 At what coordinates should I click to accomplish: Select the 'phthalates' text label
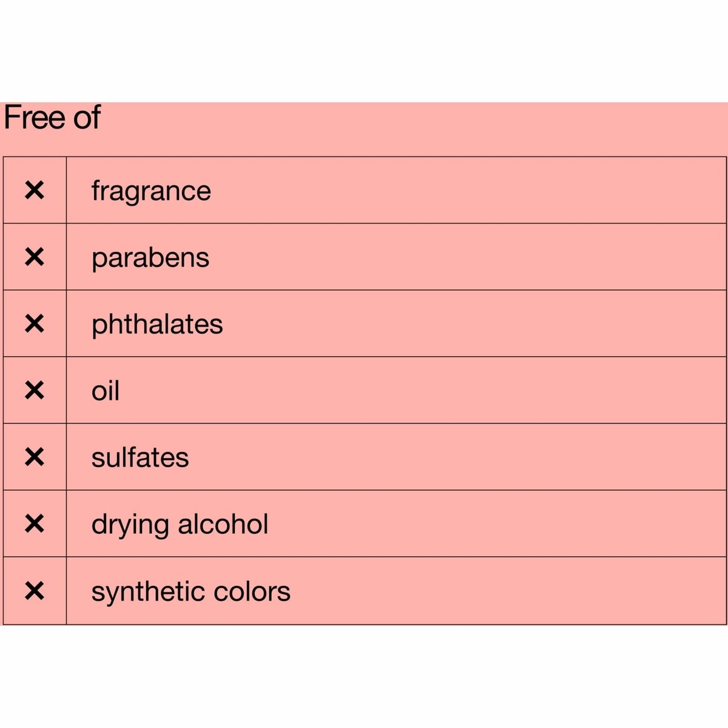tap(157, 325)
